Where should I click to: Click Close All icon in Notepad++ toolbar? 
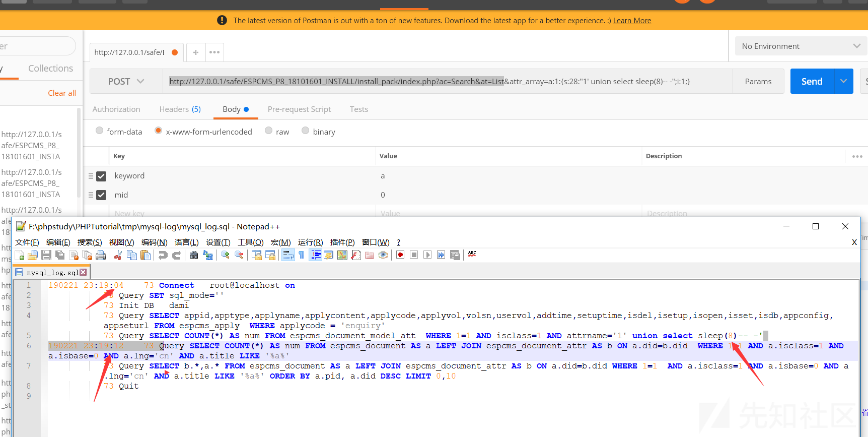87,255
